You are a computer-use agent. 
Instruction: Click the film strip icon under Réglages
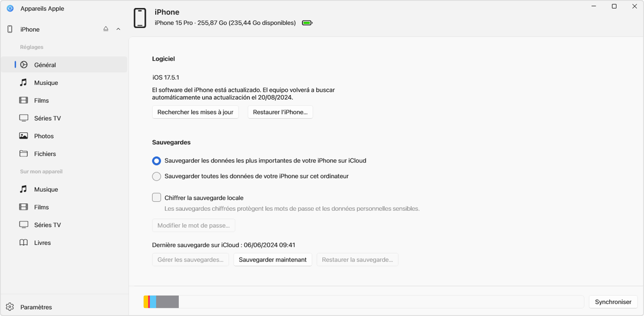24,100
